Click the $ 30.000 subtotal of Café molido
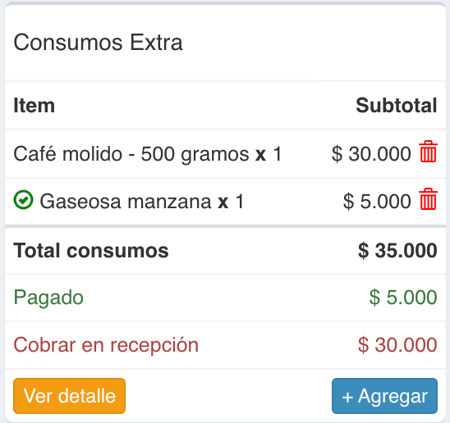450x423 pixels. click(x=371, y=154)
